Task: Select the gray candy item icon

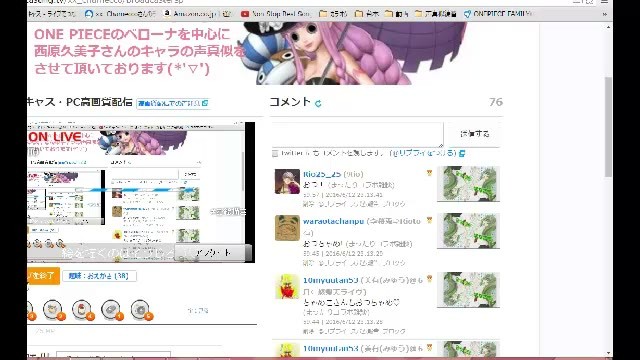Action: coord(112,310)
